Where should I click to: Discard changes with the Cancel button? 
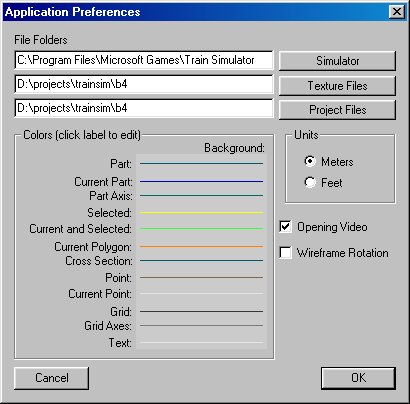point(52,378)
